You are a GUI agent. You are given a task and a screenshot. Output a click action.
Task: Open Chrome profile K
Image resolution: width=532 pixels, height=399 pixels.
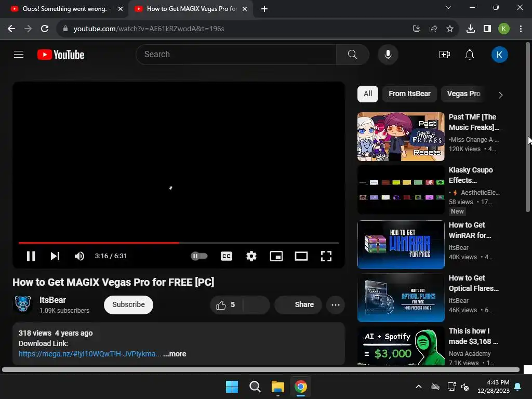[x=504, y=29]
